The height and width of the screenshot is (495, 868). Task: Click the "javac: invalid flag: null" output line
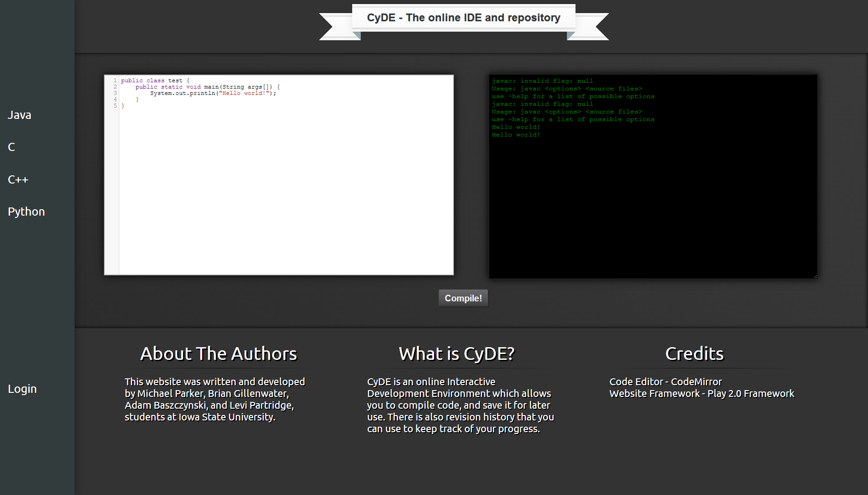[542, 81]
